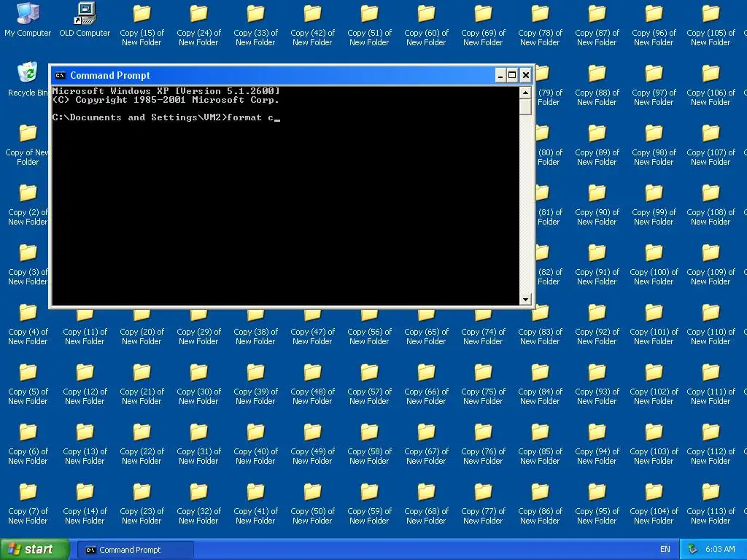Select Copy (40) of New Folder

tap(255, 443)
